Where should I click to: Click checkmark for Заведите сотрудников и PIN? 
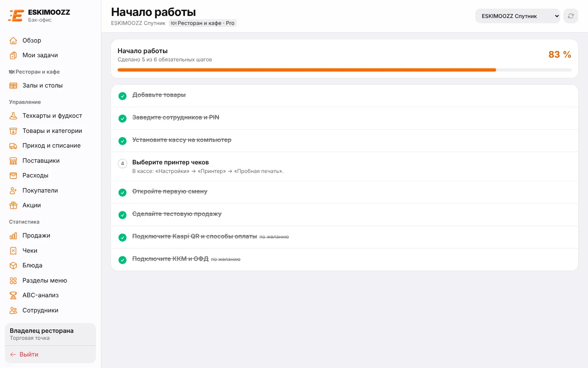122,119
